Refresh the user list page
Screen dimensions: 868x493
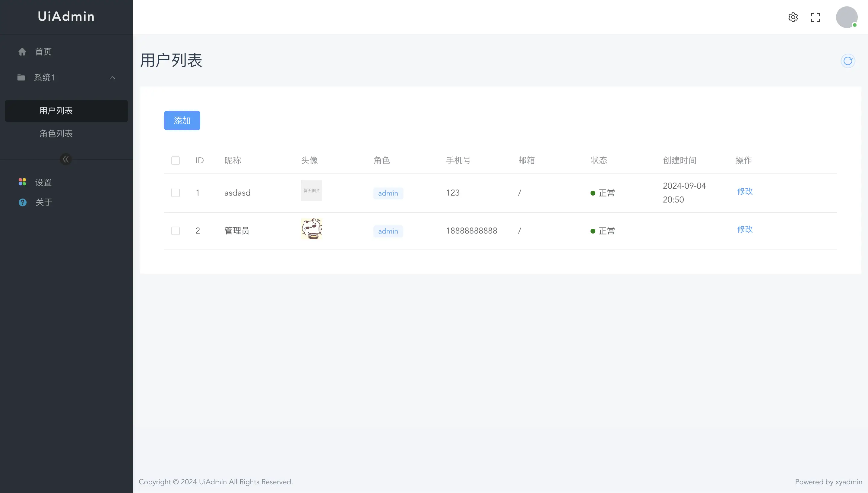click(848, 61)
